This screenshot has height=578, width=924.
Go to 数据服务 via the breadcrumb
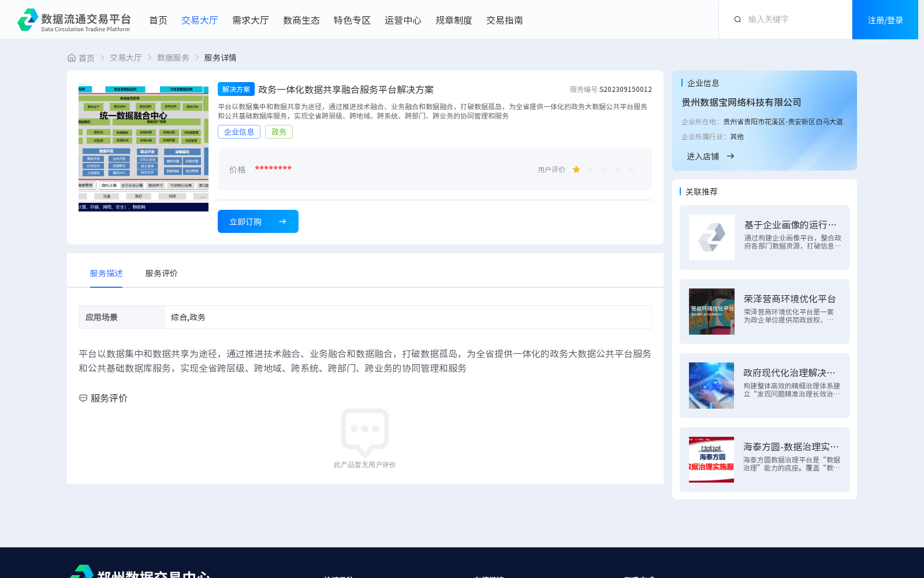(x=173, y=58)
